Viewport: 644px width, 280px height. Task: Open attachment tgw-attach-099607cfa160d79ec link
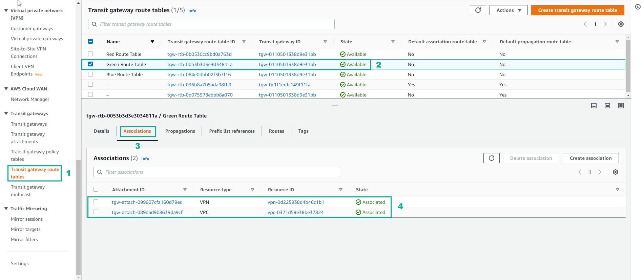pos(147,202)
